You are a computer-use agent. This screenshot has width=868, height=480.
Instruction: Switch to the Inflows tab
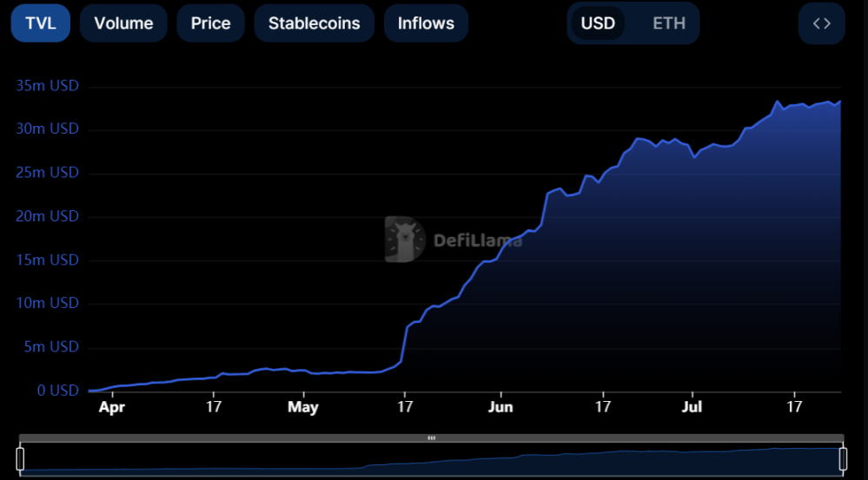click(426, 23)
